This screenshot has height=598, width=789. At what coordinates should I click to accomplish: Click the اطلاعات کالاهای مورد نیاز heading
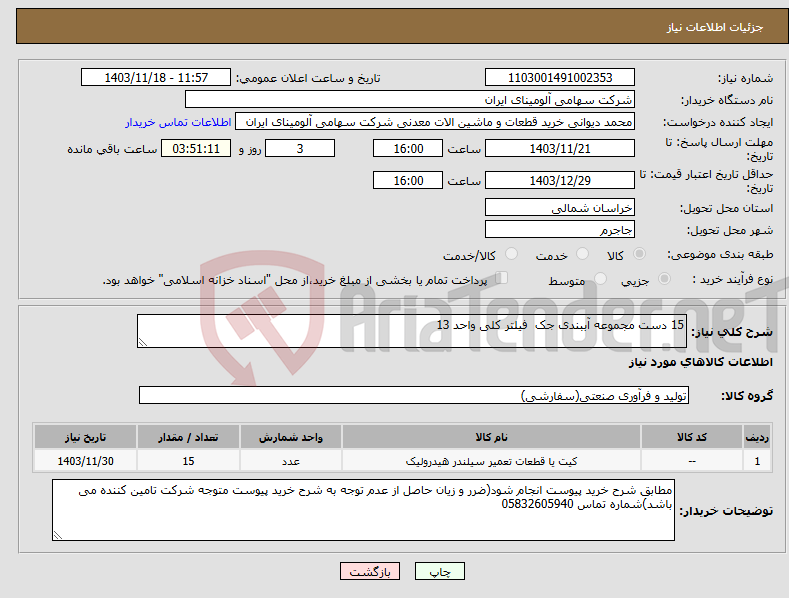pyautogui.click(x=700, y=362)
